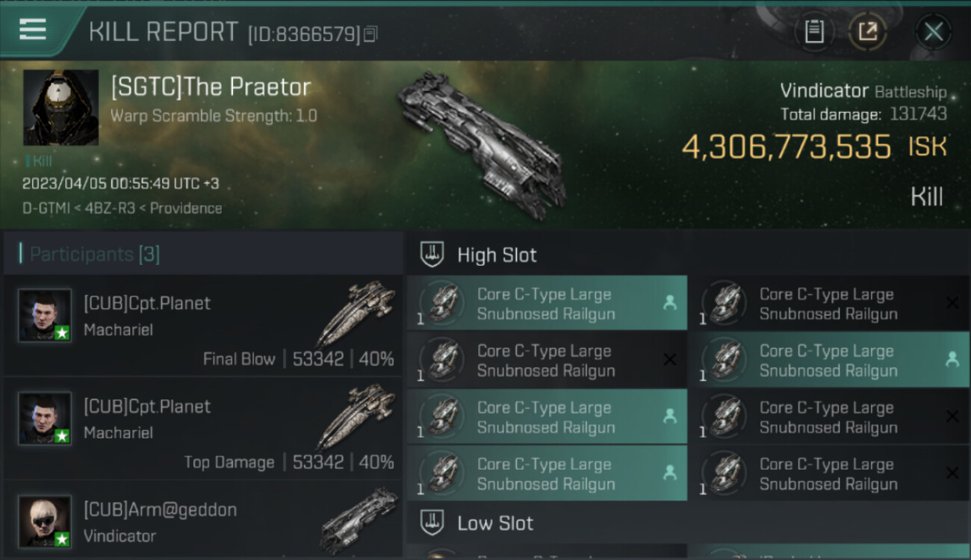Click railgun module icon in bottom-left slot

(x=442, y=473)
